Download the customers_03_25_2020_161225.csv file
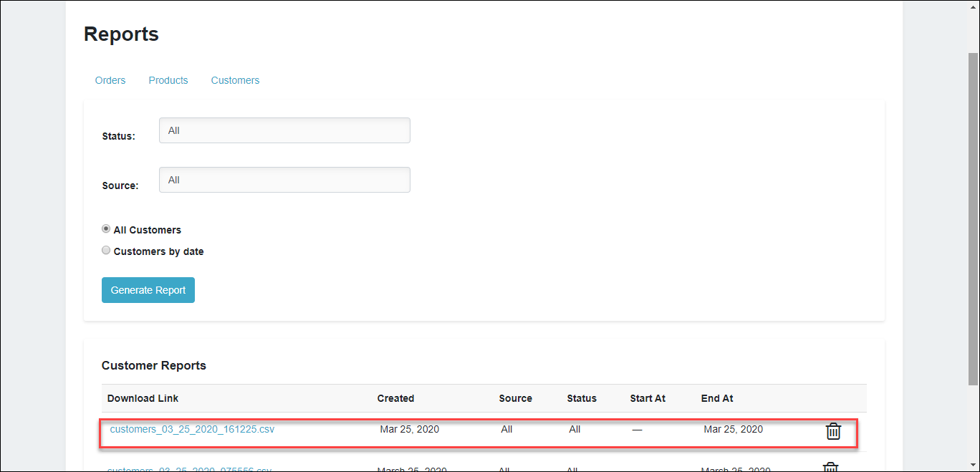The image size is (980, 472). coord(192,429)
